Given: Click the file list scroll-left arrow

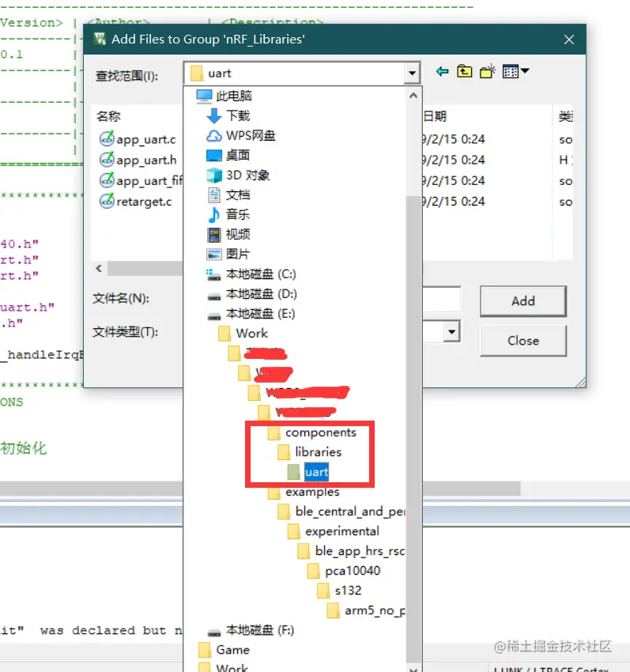Looking at the screenshot, I should pyautogui.click(x=99, y=268).
